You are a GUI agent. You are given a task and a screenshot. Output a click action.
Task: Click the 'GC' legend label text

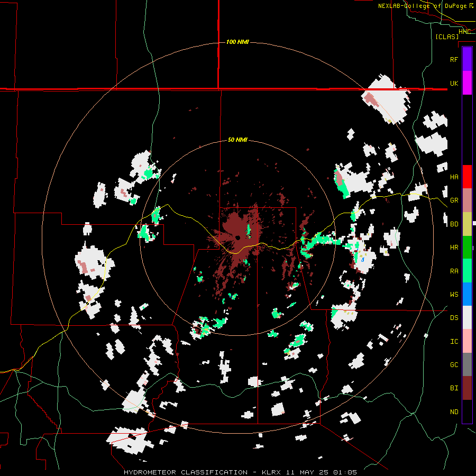click(x=454, y=364)
